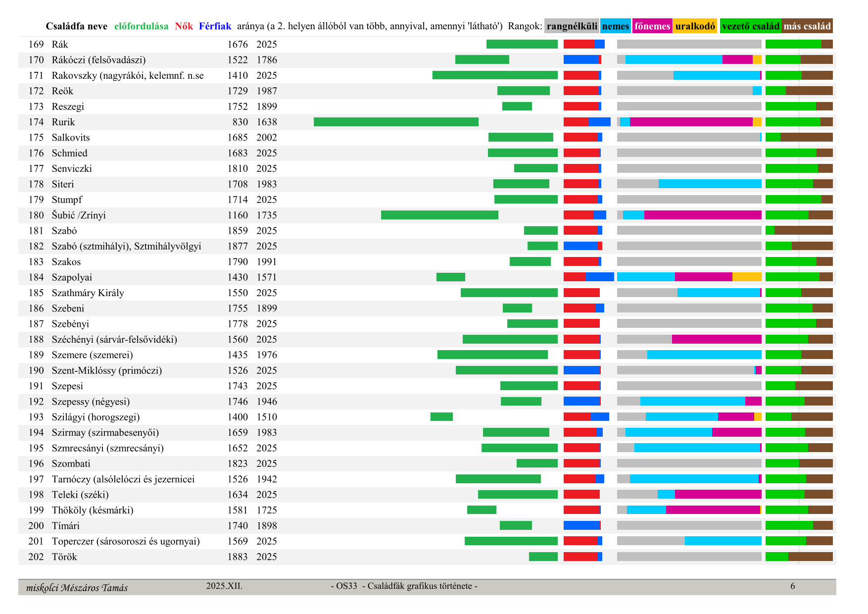The width and height of the screenshot is (868, 614).
Task: Click Rurik's long green occurrence bar
Action: point(396,122)
